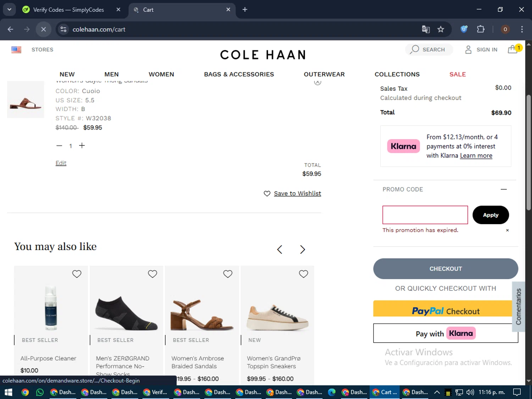Collapse the Promo Code section
This screenshot has width=532, height=399.
(x=504, y=189)
